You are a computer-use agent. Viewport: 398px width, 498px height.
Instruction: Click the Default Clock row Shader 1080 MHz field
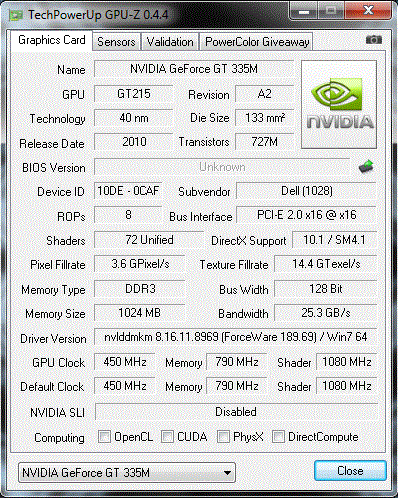point(346,386)
